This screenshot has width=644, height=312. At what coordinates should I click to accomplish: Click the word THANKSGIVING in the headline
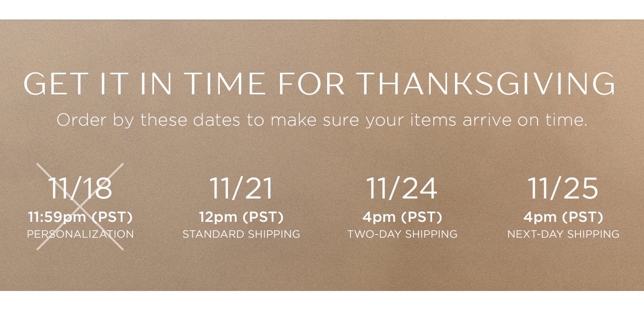point(487,85)
